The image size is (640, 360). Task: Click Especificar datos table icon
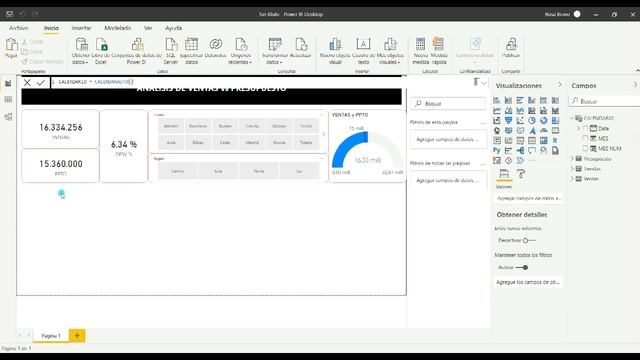point(191,45)
